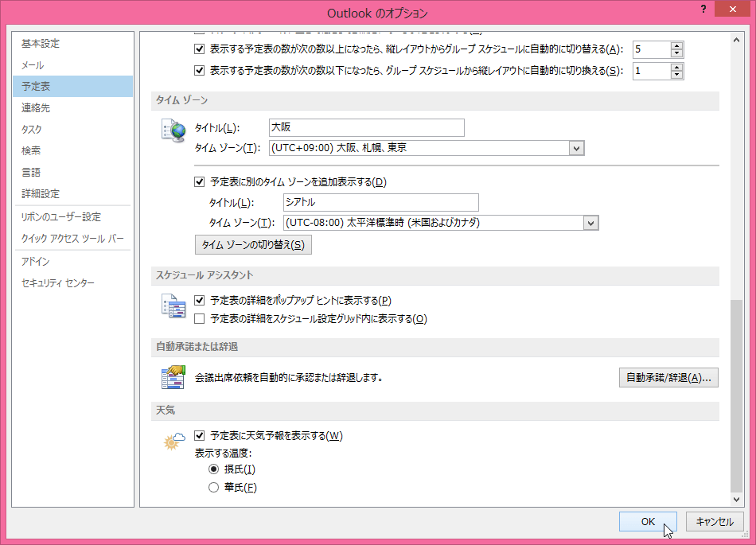The width and height of the screenshot is (756, 545).
Task: Select the 華氏 radio button
Action: (213, 487)
